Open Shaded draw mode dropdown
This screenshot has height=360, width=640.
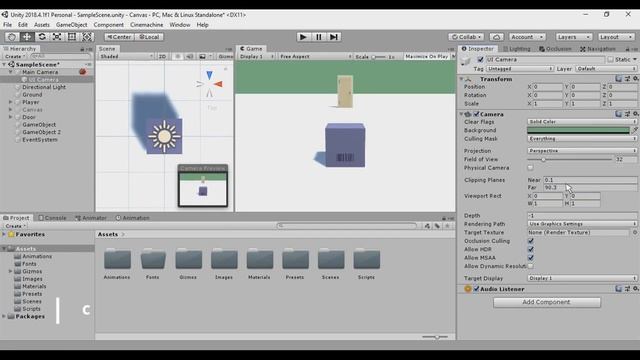126,56
